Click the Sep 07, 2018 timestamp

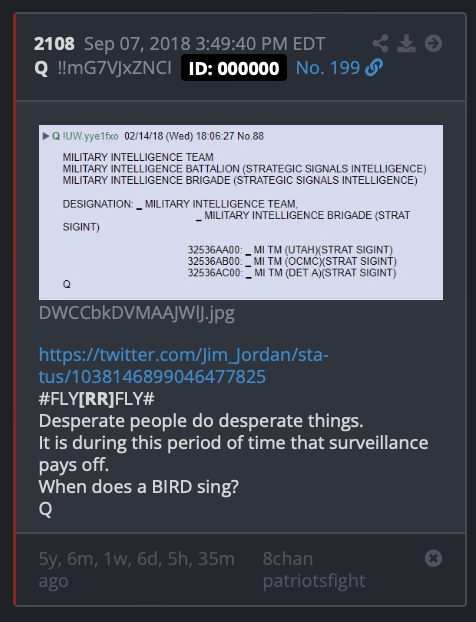tap(205, 44)
